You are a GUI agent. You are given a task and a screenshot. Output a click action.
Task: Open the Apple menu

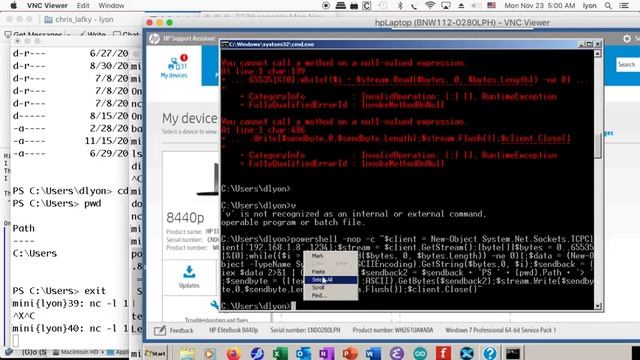pos(13,6)
